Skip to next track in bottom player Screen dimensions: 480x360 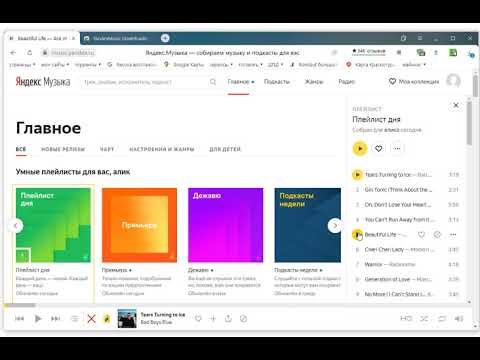pos(55,319)
